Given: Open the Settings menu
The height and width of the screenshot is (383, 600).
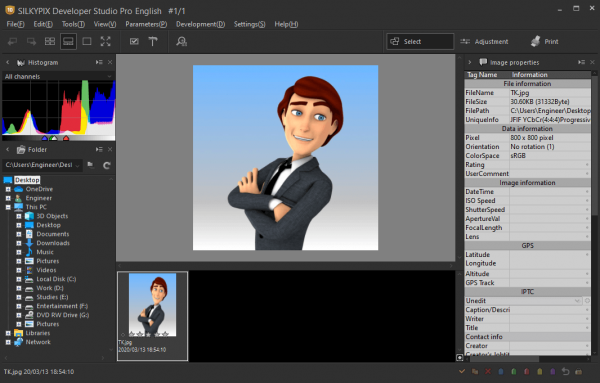Looking at the screenshot, I should 249,24.
